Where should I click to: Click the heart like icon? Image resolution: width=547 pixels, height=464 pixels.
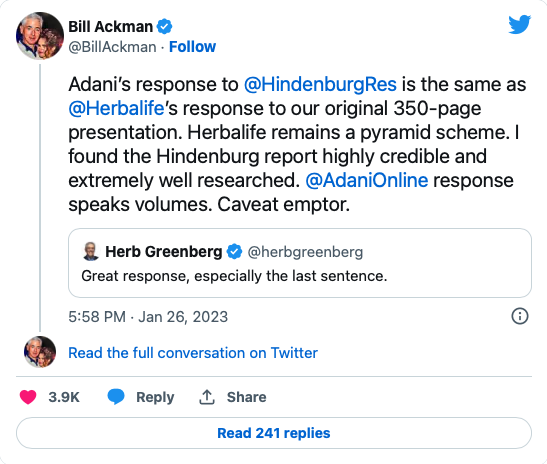[x=28, y=397]
